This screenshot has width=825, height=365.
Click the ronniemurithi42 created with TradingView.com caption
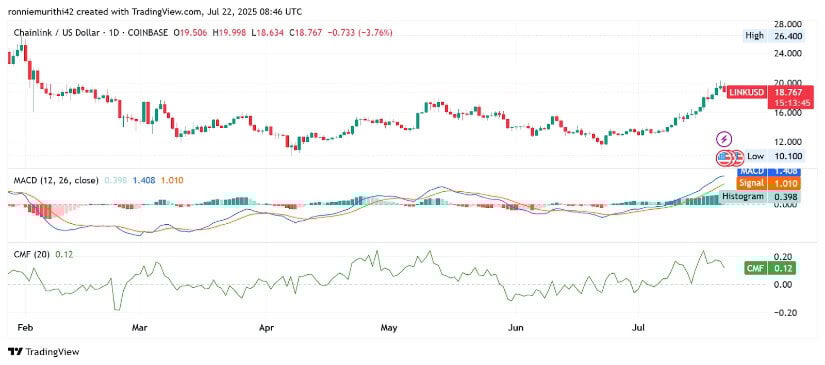coord(155,11)
